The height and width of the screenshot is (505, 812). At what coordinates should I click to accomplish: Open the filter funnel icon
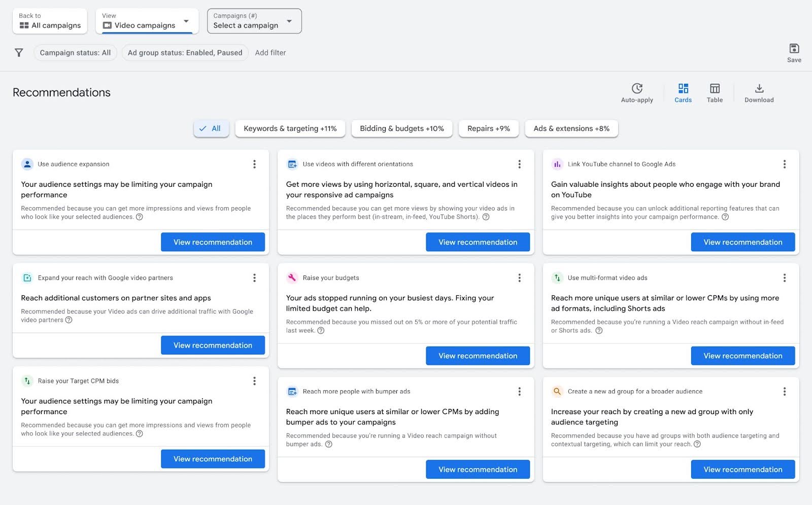point(19,52)
